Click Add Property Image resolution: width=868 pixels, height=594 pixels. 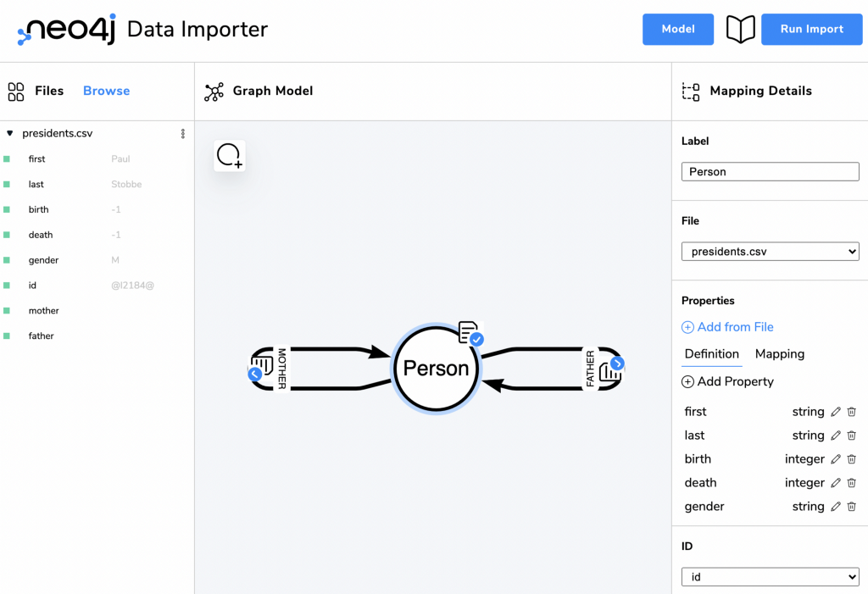(x=727, y=381)
